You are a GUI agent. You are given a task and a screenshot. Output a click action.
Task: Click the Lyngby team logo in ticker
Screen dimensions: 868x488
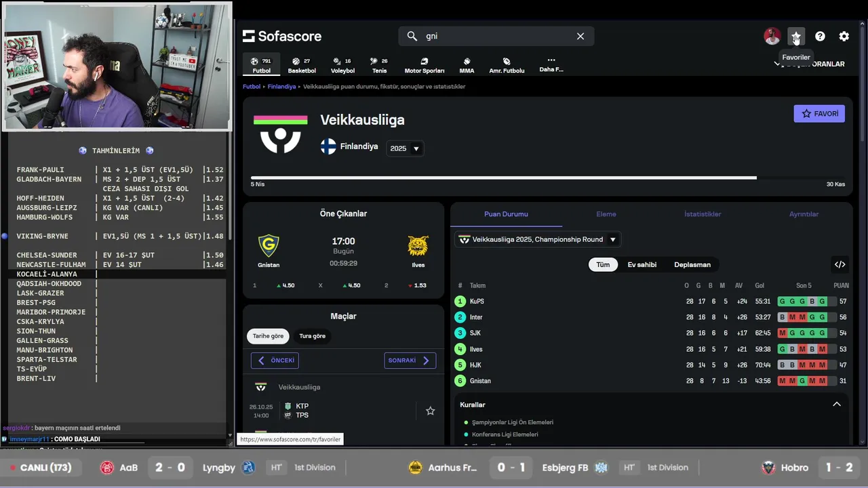pyautogui.click(x=248, y=468)
